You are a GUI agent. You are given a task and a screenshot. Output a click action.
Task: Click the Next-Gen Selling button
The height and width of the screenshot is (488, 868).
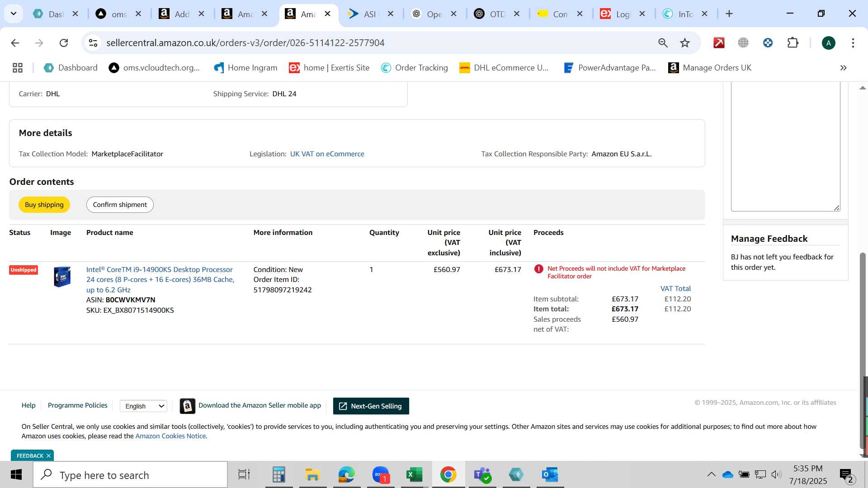[371, 406]
